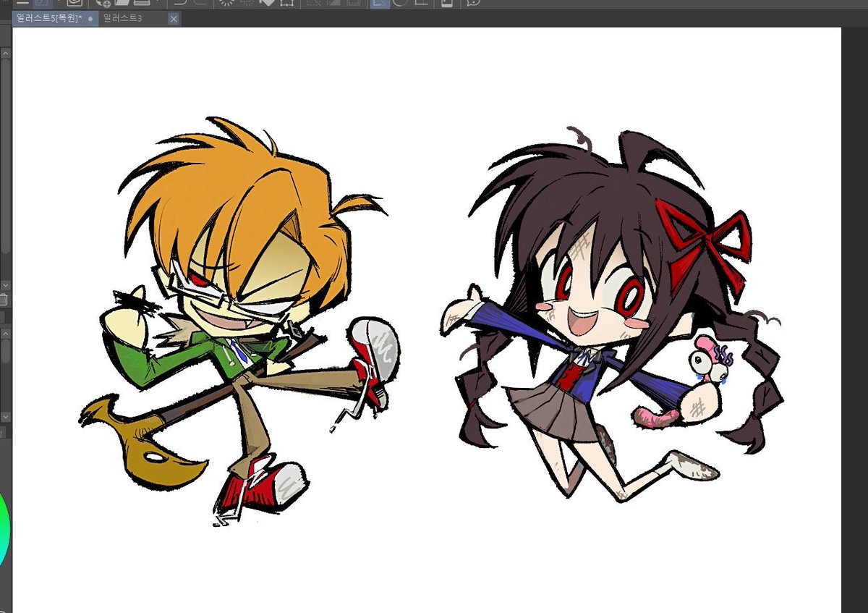Screen dimensions: 868x613
Task: Click the fill bucket icon in the top command bar
Action: [267, 3]
